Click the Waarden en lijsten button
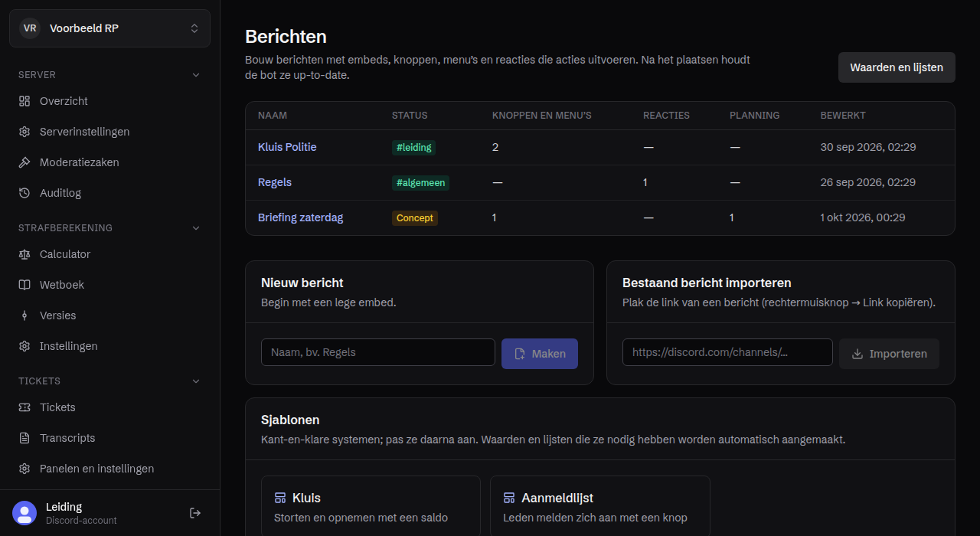 (x=897, y=67)
